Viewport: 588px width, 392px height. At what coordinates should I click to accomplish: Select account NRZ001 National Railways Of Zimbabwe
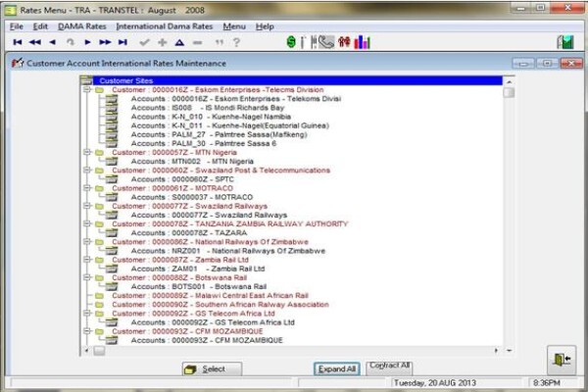[228, 251]
